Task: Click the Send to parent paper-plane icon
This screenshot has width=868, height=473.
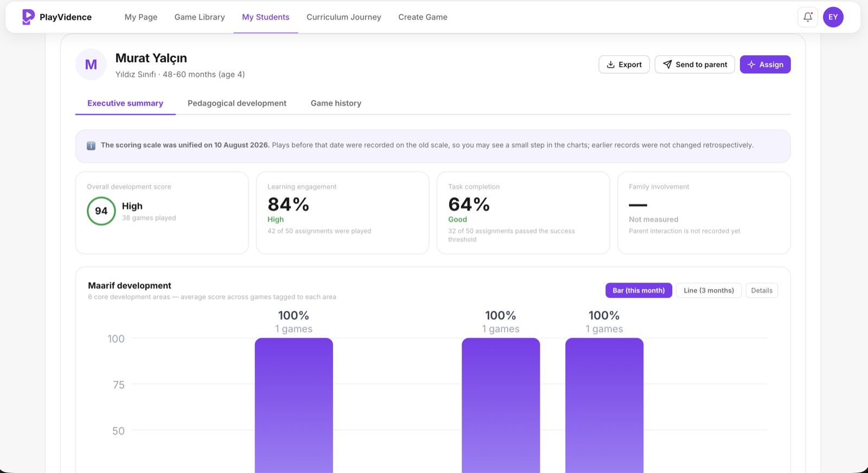Action: point(667,65)
